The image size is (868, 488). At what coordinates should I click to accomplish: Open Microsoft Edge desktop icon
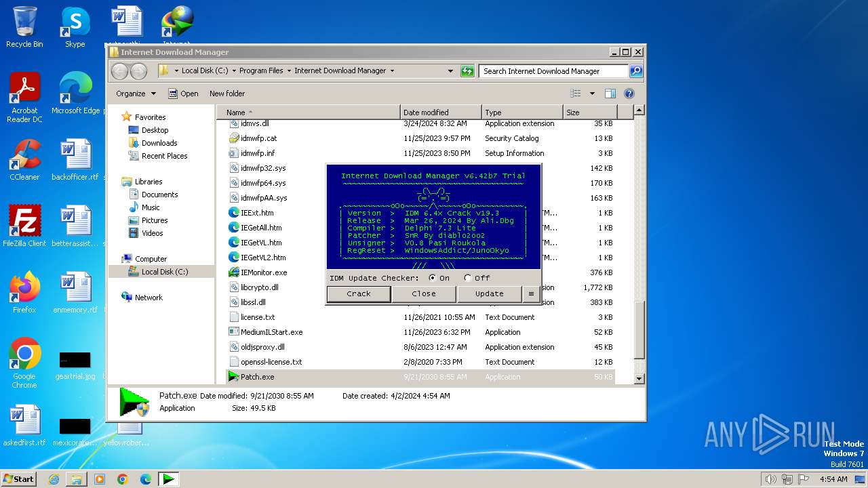(75, 94)
